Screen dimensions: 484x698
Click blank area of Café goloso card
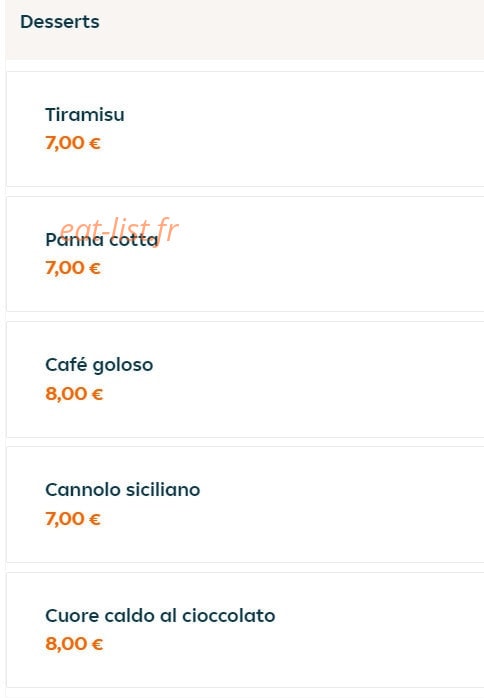pyautogui.click(x=312, y=379)
